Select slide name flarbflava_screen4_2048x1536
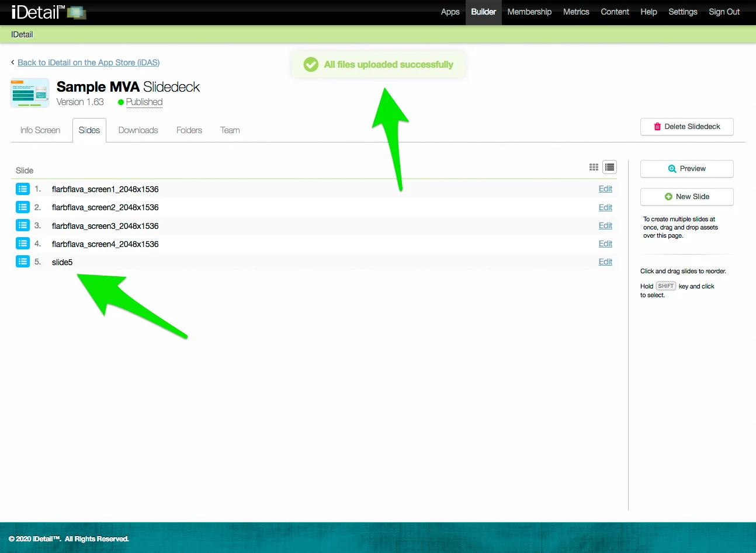Viewport: 756px width, 553px height. [105, 244]
